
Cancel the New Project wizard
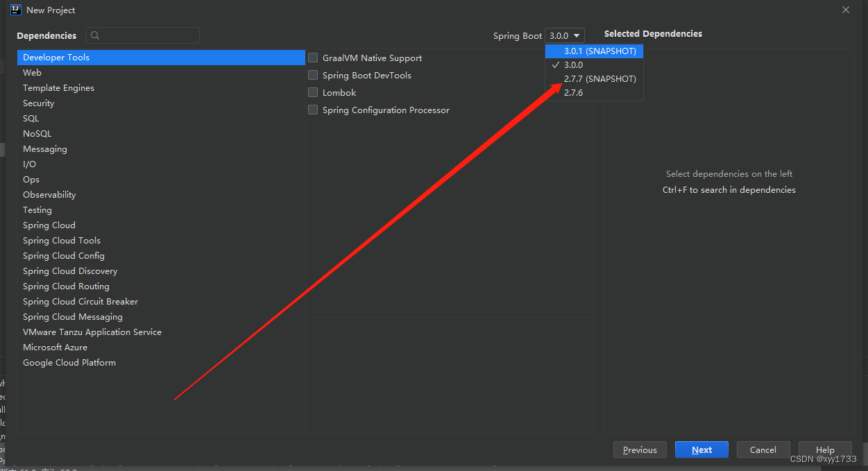763,449
